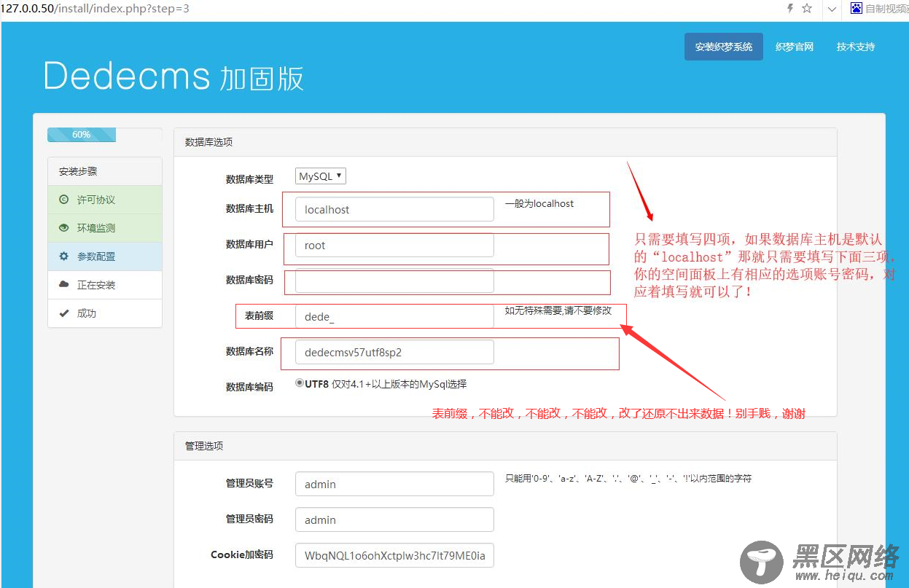The height and width of the screenshot is (588, 909).
Task: Click the lightning bolt icon in address bar
Action: (x=790, y=8)
